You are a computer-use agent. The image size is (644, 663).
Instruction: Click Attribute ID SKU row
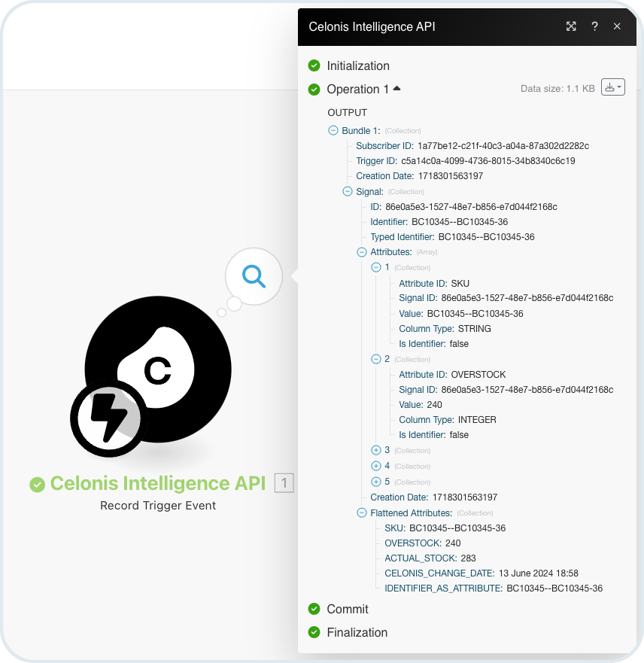tap(434, 283)
